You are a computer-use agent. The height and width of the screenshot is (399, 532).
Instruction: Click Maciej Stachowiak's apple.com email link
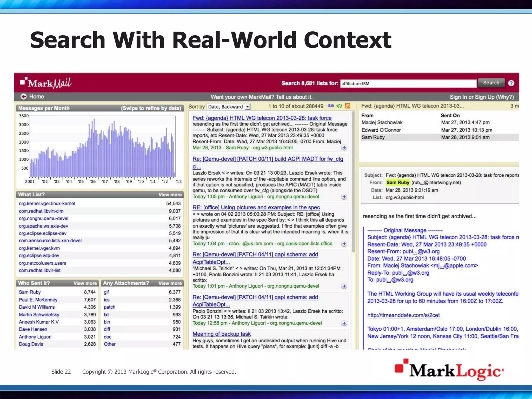pos(454,265)
